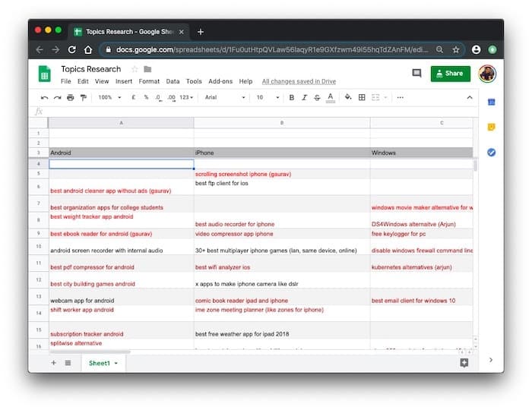
Task: Open the Google account avatar
Action: point(487,74)
